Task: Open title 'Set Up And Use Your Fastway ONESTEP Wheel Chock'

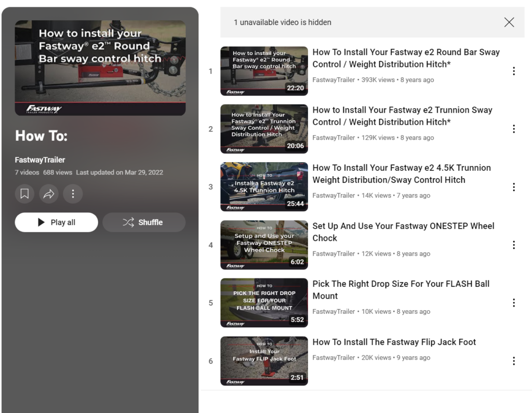Action: point(403,232)
